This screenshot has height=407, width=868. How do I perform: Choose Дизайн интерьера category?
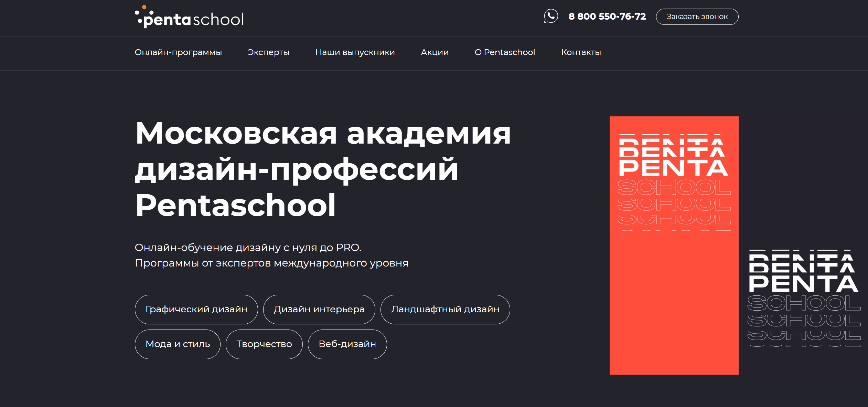(x=319, y=309)
